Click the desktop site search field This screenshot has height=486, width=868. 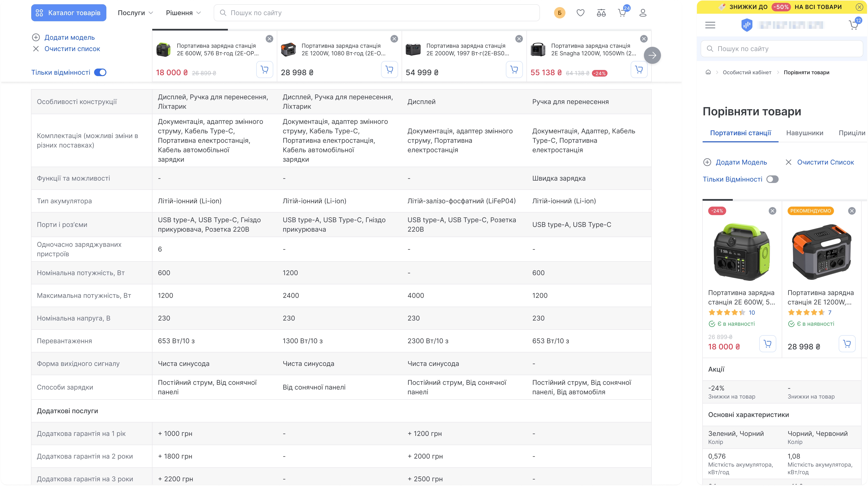(x=376, y=13)
